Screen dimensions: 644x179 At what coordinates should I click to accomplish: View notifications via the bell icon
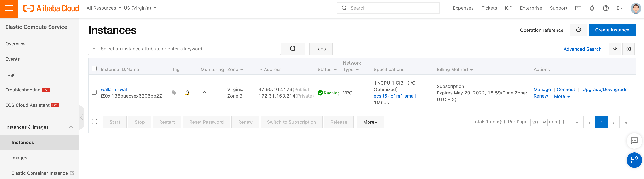592,8
